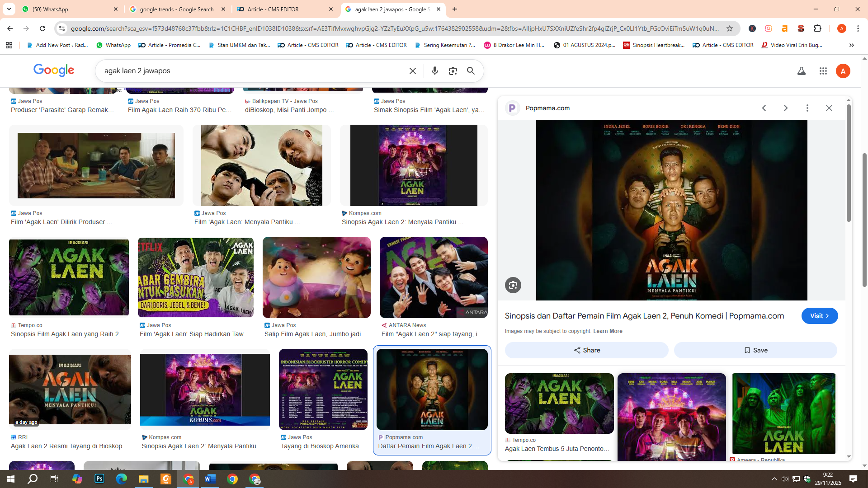This screenshot has height=488, width=868.
Task: Open Sinopsis Agak Laen 2 Kompas.com title link
Action: (x=402, y=222)
